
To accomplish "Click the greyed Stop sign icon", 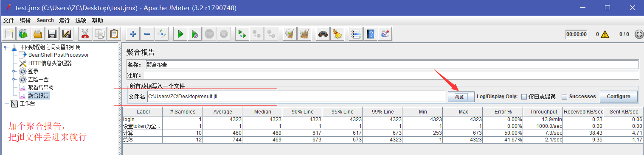I will tap(209, 34).
